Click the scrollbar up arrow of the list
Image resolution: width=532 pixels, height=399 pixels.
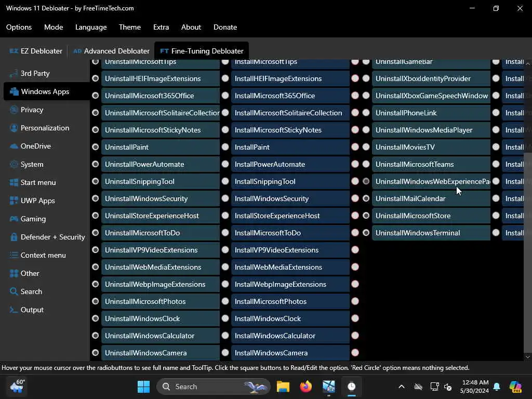(528, 63)
